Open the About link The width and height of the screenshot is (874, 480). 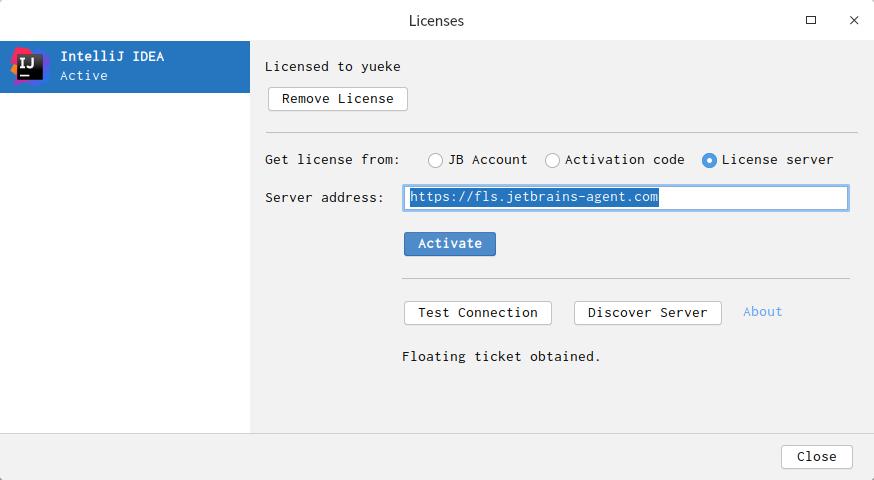[x=762, y=312]
